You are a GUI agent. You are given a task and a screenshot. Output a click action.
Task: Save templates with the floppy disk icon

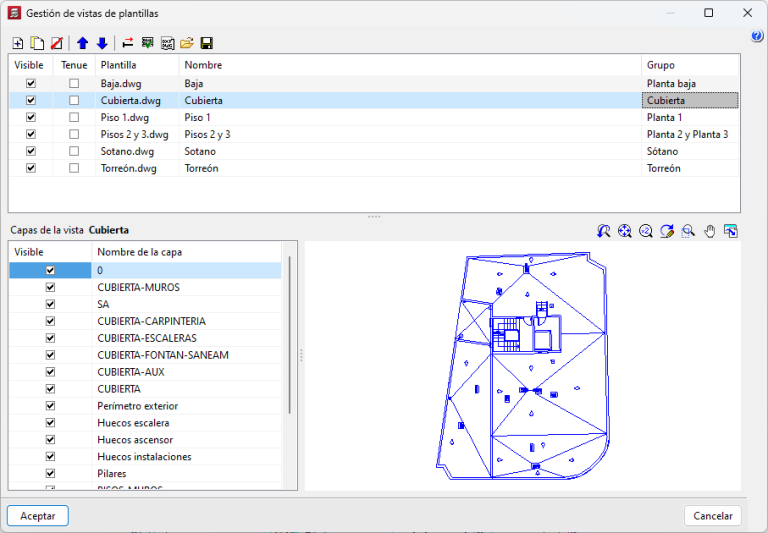207,43
